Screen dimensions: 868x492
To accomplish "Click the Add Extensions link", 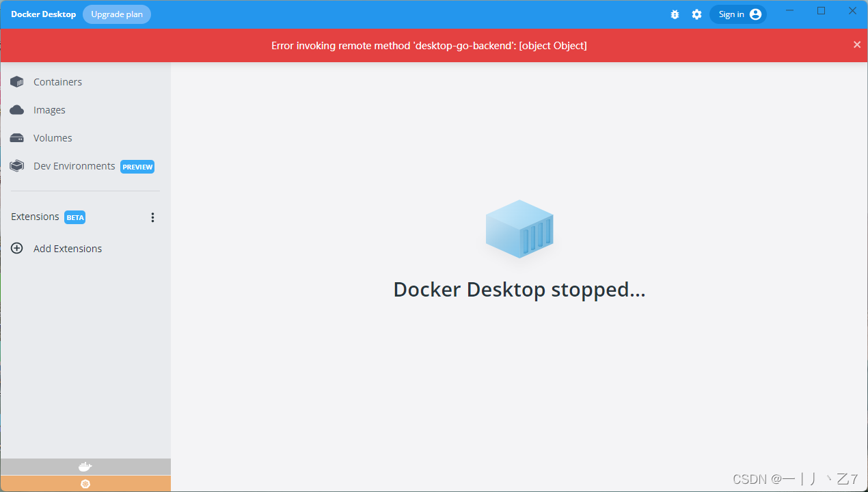I will [x=68, y=249].
